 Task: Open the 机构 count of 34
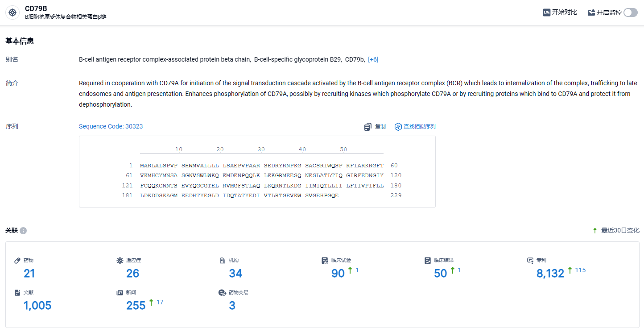click(x=235, y=274)
